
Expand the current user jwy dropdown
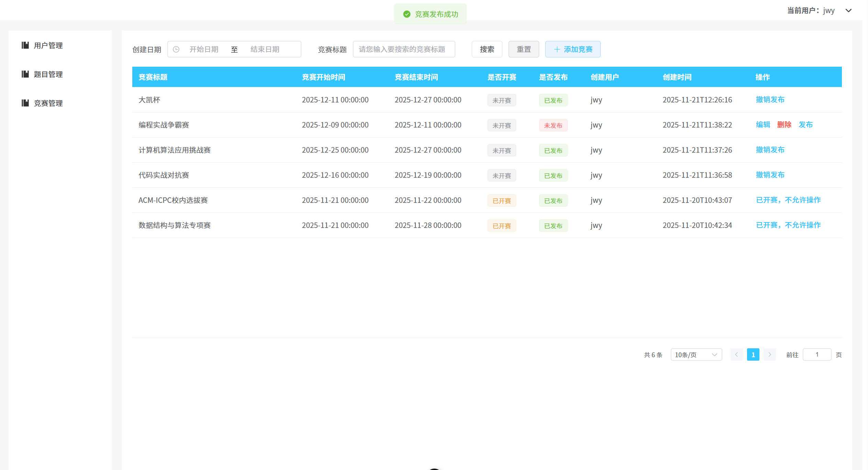click(848, 11)
